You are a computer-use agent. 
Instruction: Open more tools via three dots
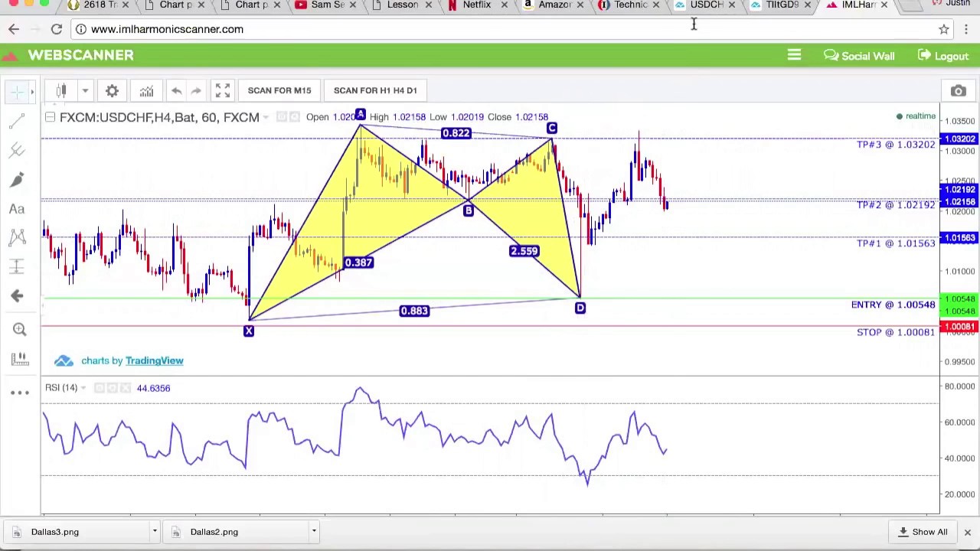[x=20, y=393]
